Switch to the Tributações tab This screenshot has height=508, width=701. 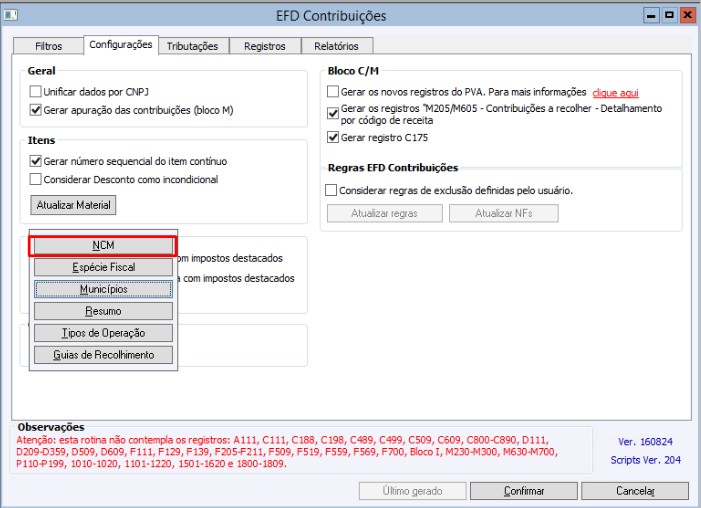(x=193, y=46)
